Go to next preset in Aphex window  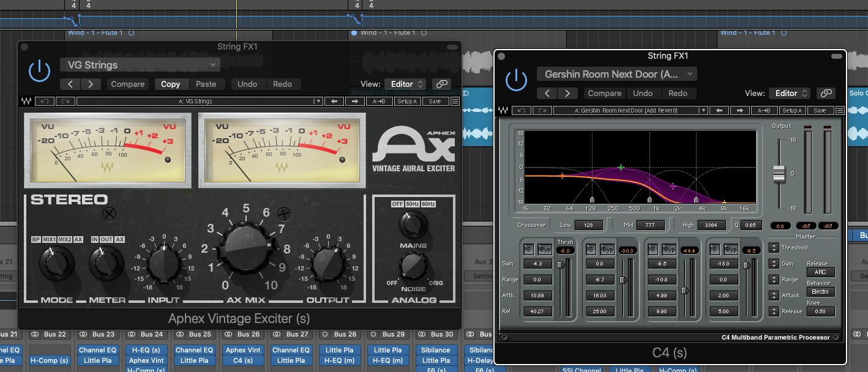pos(91,84)
